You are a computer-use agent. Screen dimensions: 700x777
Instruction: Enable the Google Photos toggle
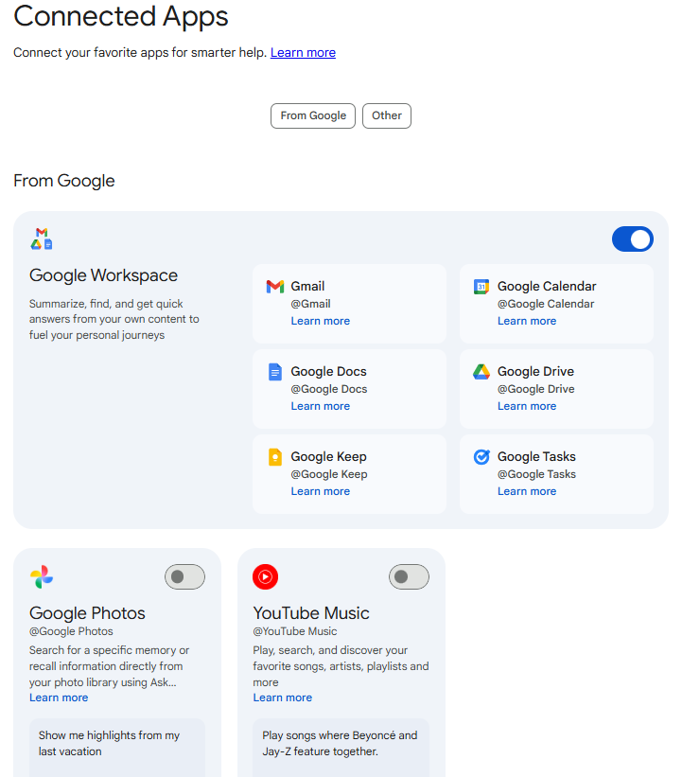184,576
